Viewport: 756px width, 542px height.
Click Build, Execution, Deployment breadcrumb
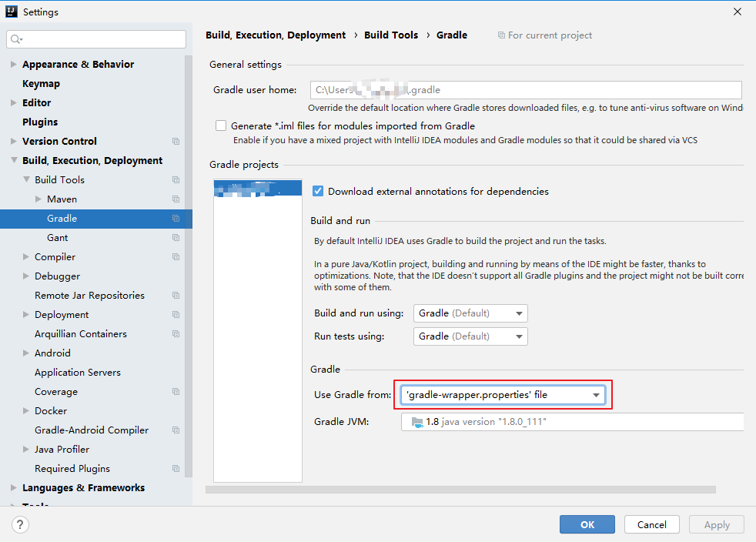[x=276, y=35]
